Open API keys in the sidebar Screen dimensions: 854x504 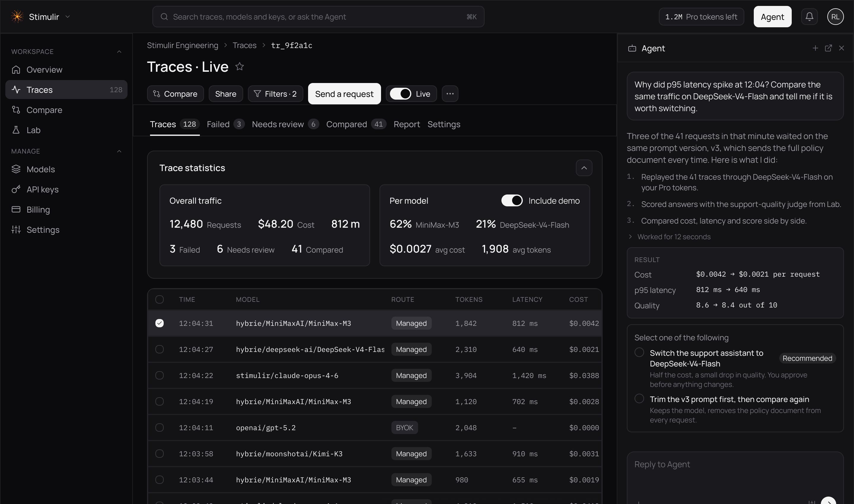(x=66, y=189)
